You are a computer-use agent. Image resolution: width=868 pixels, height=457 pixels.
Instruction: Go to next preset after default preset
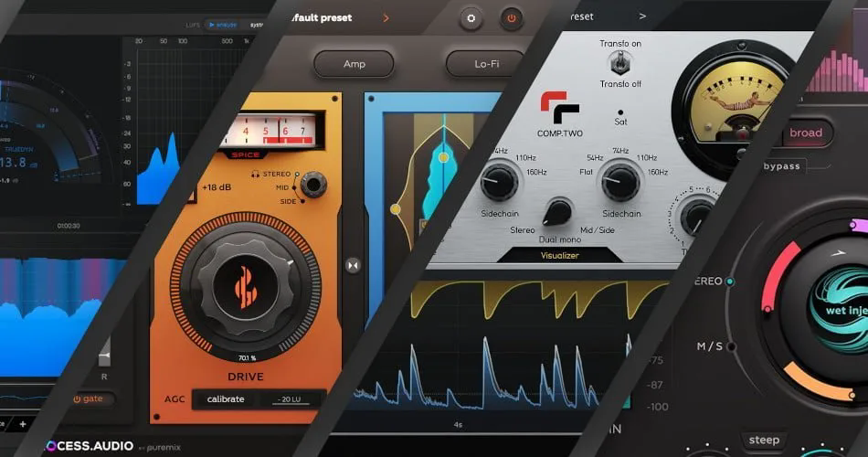pyautogui.click(x=386, y=18)
